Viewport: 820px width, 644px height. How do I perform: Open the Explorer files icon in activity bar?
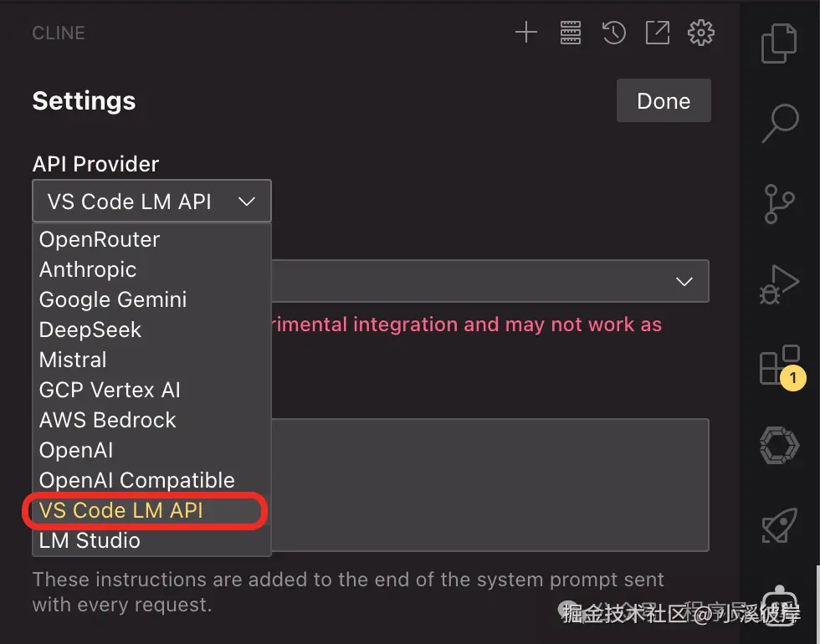click(779, 44)
